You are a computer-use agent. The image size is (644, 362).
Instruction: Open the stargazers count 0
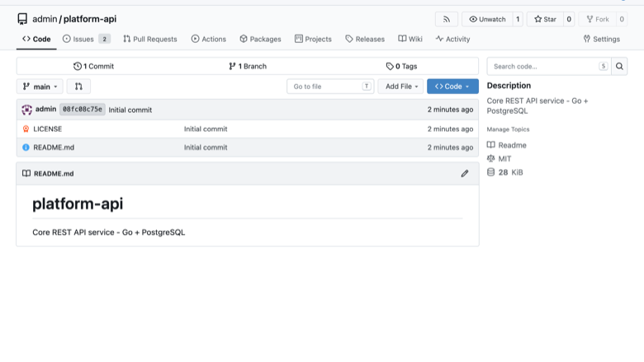(x=569, y=19)
